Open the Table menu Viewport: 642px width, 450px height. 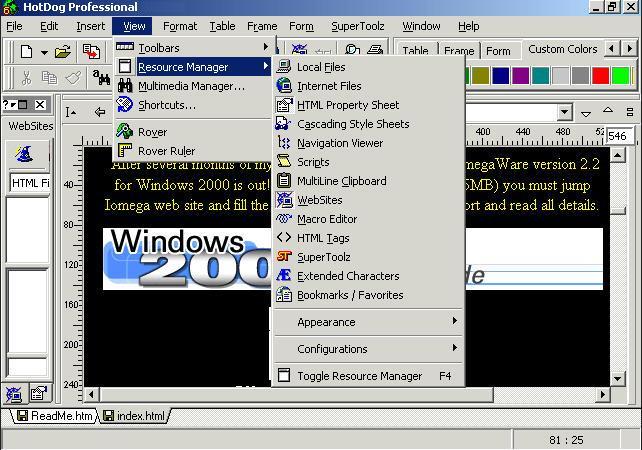pyautogui.click(x=222, y=26)
